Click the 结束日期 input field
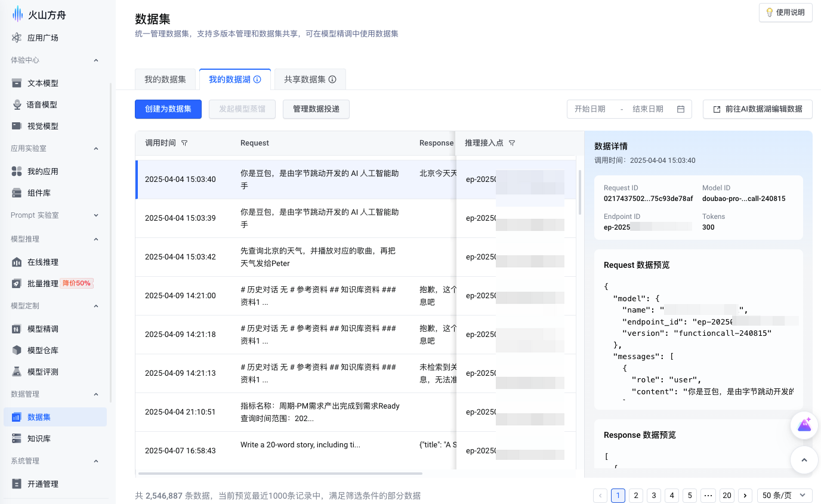Viewport: 821px width, 504px height. tap(649, 109)
